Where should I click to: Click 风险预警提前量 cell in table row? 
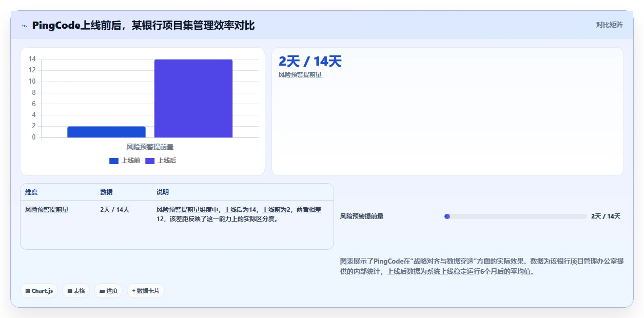(x=47, y=210)
